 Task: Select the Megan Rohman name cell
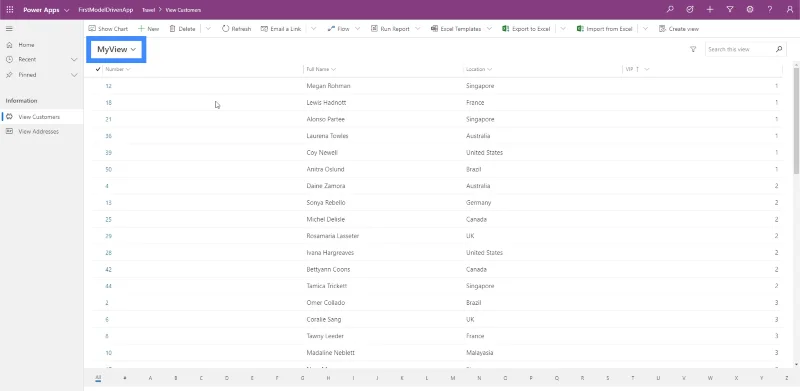pyautogui.click(x=328, y=86)
